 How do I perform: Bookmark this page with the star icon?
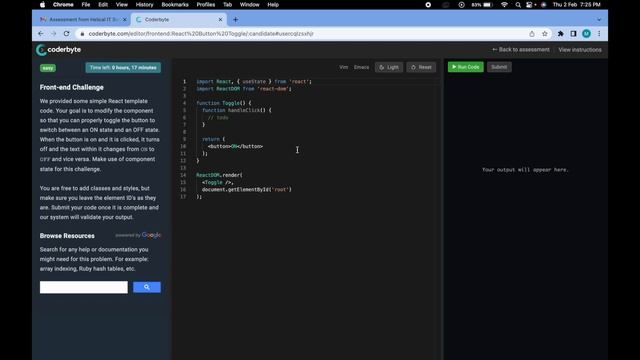click(x=544, y=34)
